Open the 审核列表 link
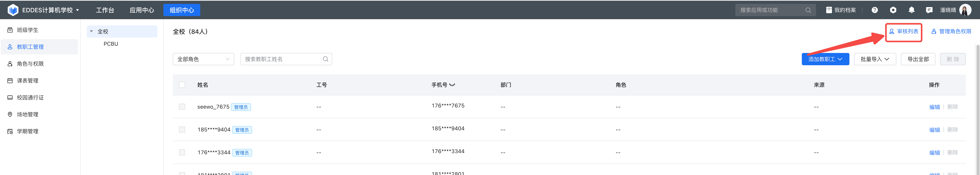This screenshot has width=980, height=175. point(904,31)
